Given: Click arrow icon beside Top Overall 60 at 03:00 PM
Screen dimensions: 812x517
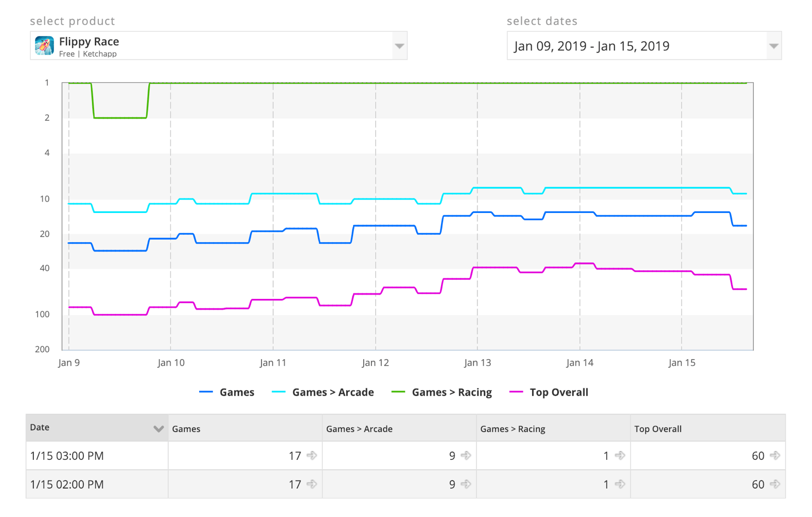Looking at the screenshot, I should coord(774,455).
